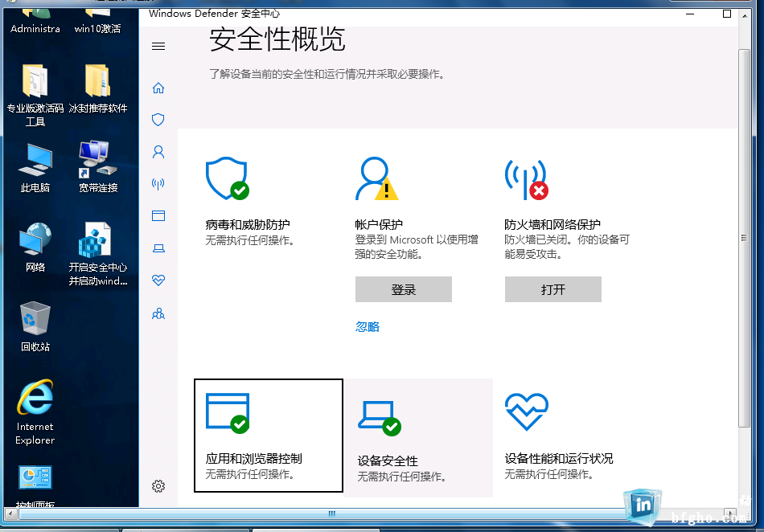Screen dimensions: 764x532
Task: Select the 设备性能和运行状况 title
Action: pos(559,459)
